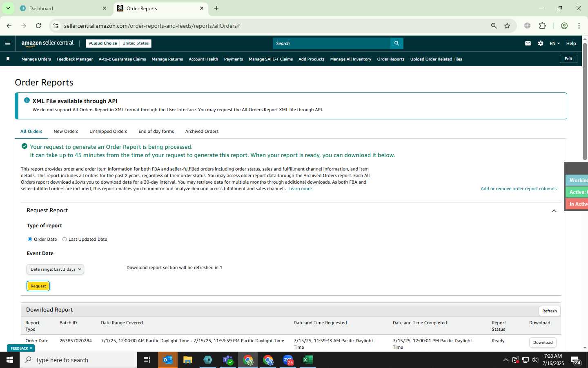Click the Feedback tab at bottom left
Screen dimensions: 588x368
(21, 348)
